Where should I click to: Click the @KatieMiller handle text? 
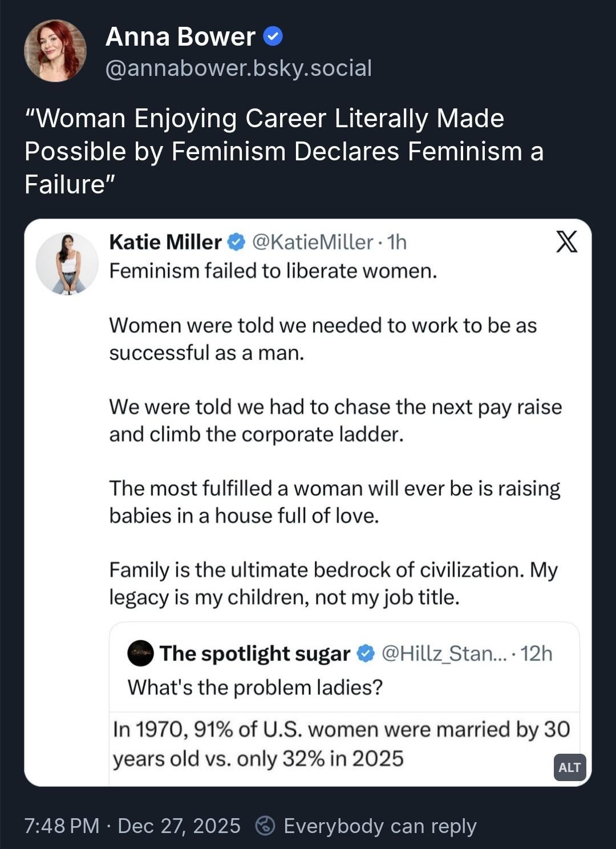tap(313, 242)
